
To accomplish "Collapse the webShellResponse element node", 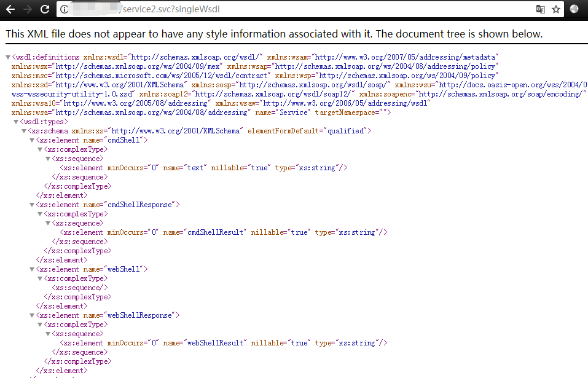I will point(32,315).
